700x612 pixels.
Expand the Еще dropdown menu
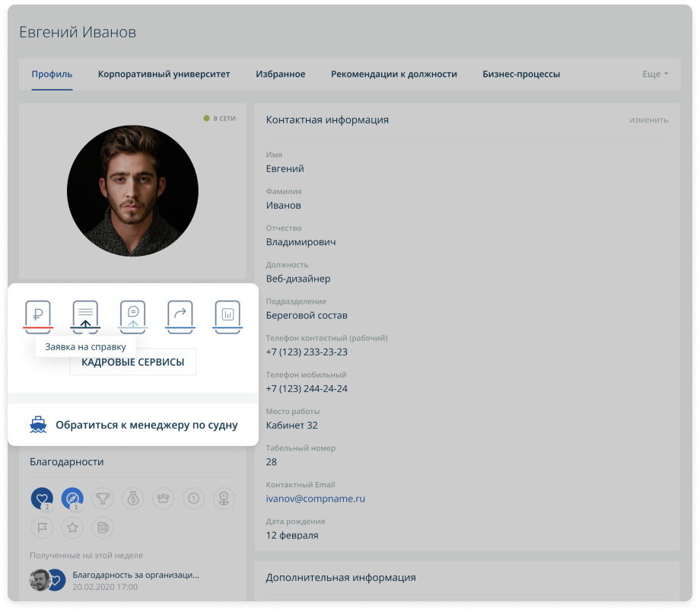point(655,74)
